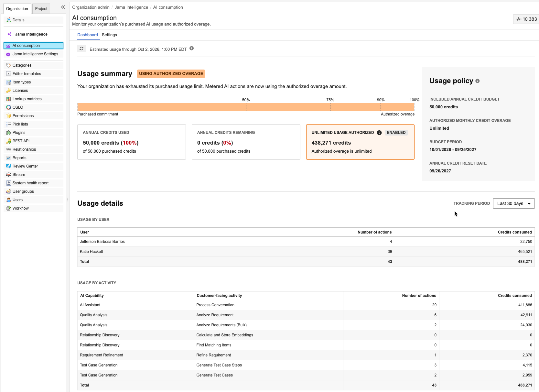Open Jama Intelligence Settings icon
The width and height of the screenshot is (539, 392).
tap(8, 54)
